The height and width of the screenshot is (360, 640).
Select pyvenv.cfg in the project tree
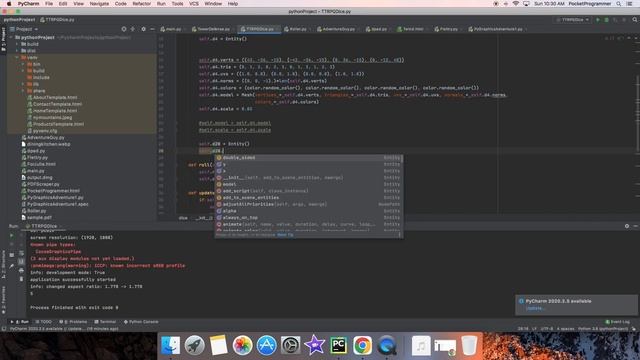point(45,131)
